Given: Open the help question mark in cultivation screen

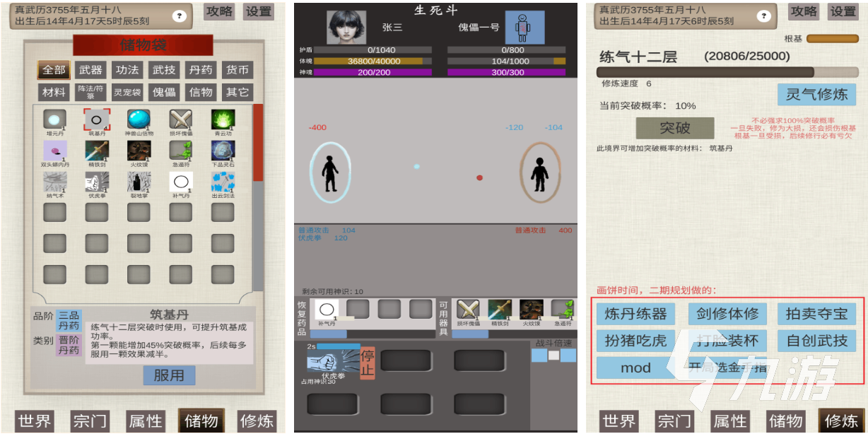Looking at the screenshot, I should click(764, 16).
